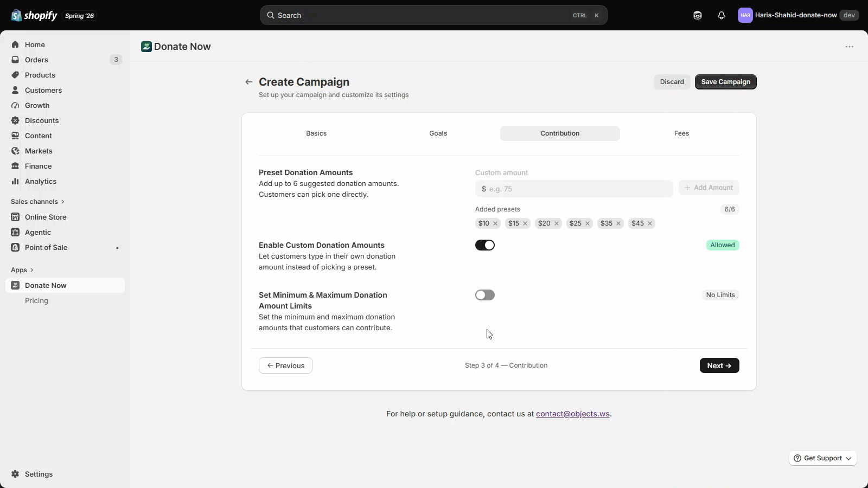Screen dimensions: 868x488
Task: Click the HAR account avatar
Action: tap(745, 15)
